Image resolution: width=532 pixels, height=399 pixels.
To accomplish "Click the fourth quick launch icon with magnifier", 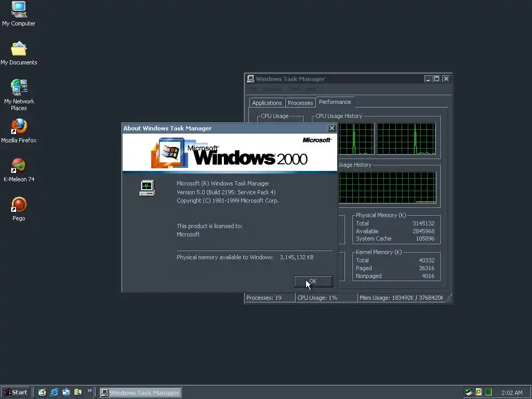I will 78,392.
